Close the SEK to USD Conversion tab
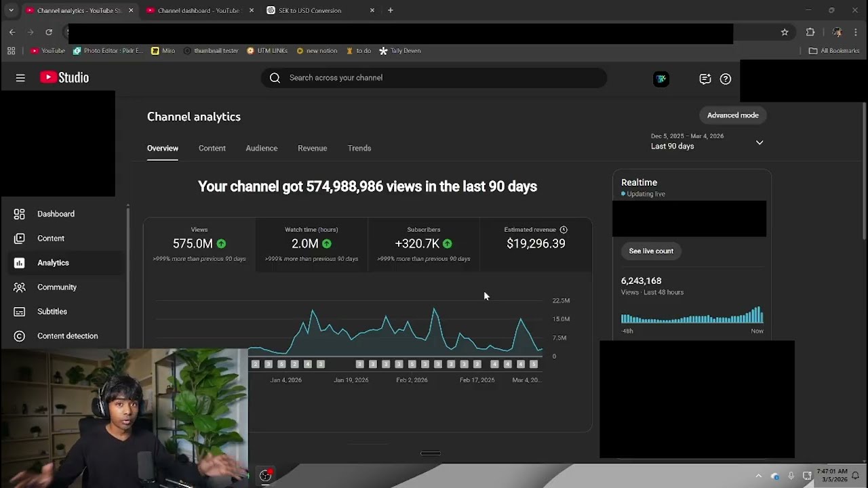 coord(372,10)
